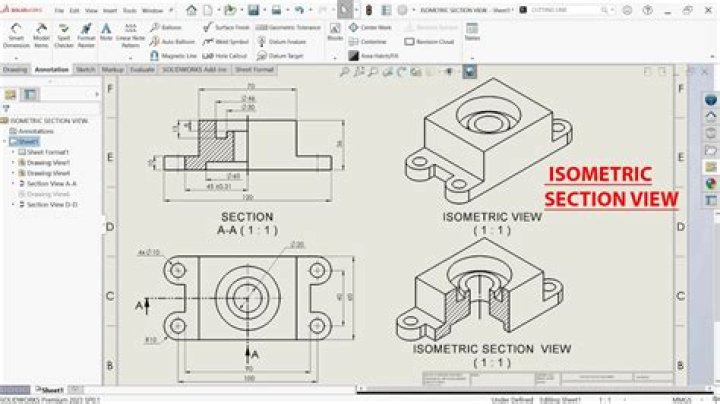
Task: Click the search commands input field
Action: tap(565, 10)
